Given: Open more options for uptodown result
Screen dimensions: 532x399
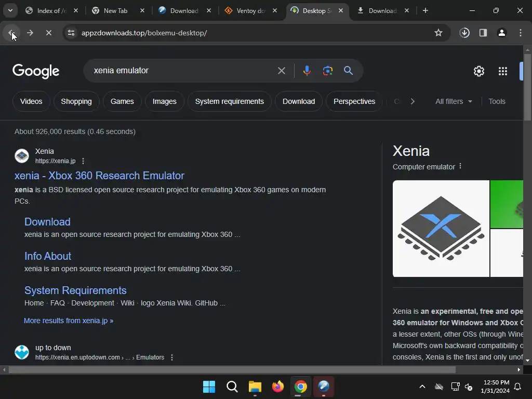Looking at the screenshot, I should pyautogui.click(x=172, y=357).
